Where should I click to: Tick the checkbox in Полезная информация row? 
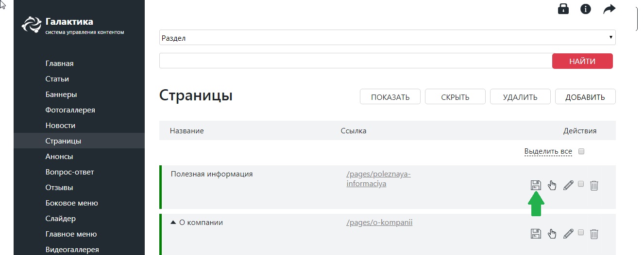point(581,184)
